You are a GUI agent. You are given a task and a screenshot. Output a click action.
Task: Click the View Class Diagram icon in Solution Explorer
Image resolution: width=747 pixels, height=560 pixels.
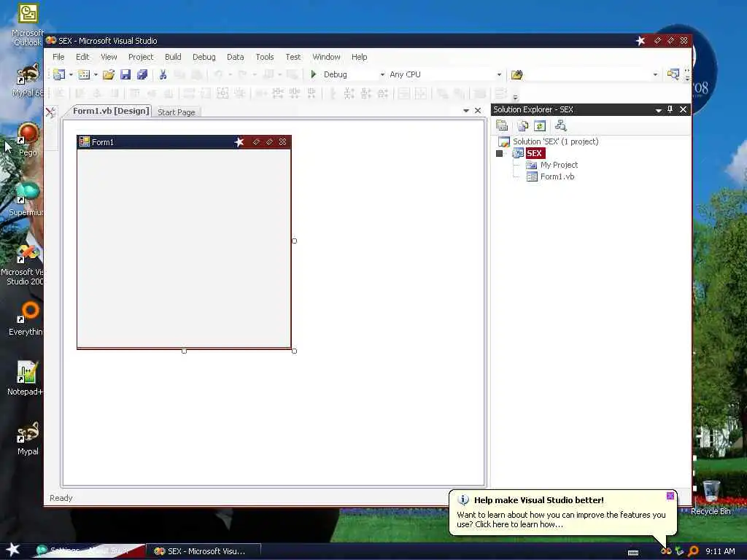tap(561, 125)
